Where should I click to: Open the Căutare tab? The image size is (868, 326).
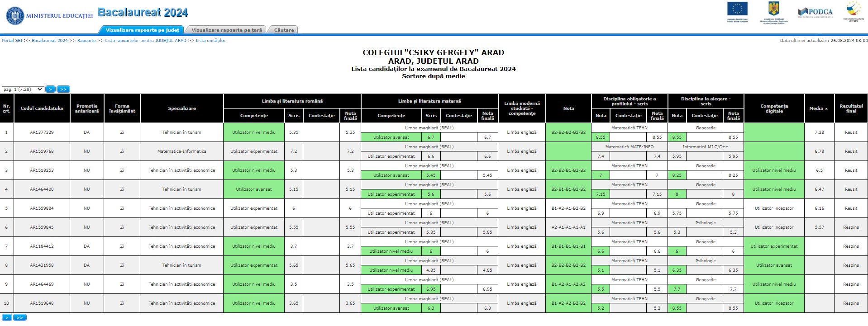(x=284, y=30)
